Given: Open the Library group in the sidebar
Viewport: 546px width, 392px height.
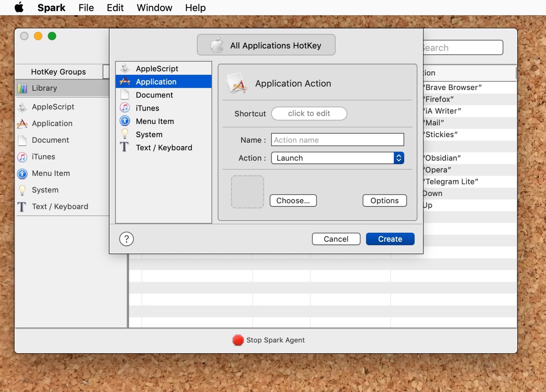Looking at the screenshot, I should pyautogui.click(x=44, y=88).
